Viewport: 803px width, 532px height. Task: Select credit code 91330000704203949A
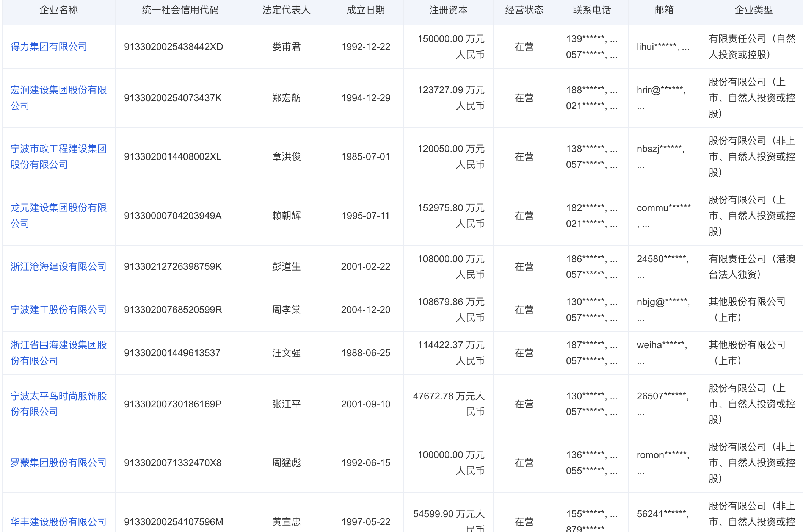coord(173,216)
